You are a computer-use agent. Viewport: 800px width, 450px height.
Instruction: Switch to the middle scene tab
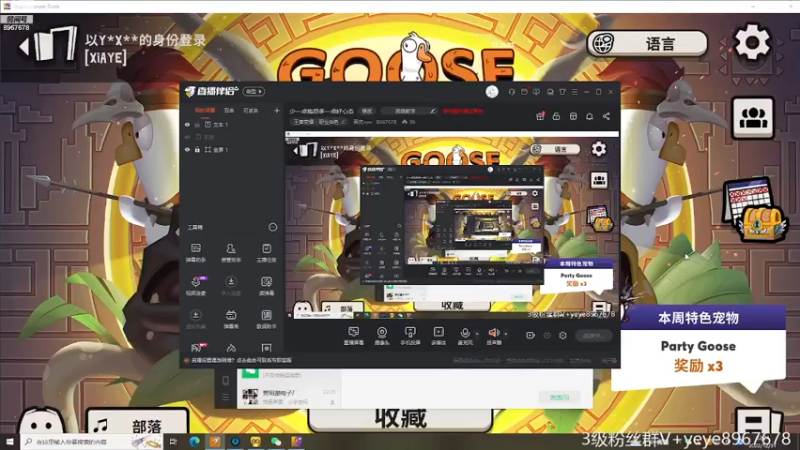pyautogui.click(x=229, y=110)
